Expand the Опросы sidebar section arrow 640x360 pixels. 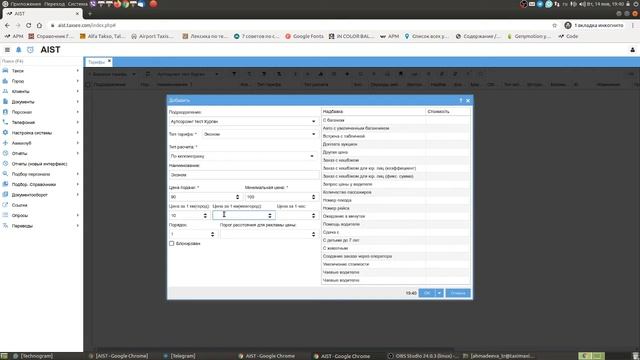click(78, 215)
